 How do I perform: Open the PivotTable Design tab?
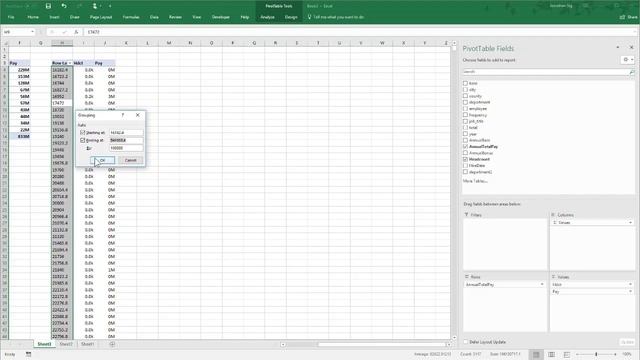(291, 17)
